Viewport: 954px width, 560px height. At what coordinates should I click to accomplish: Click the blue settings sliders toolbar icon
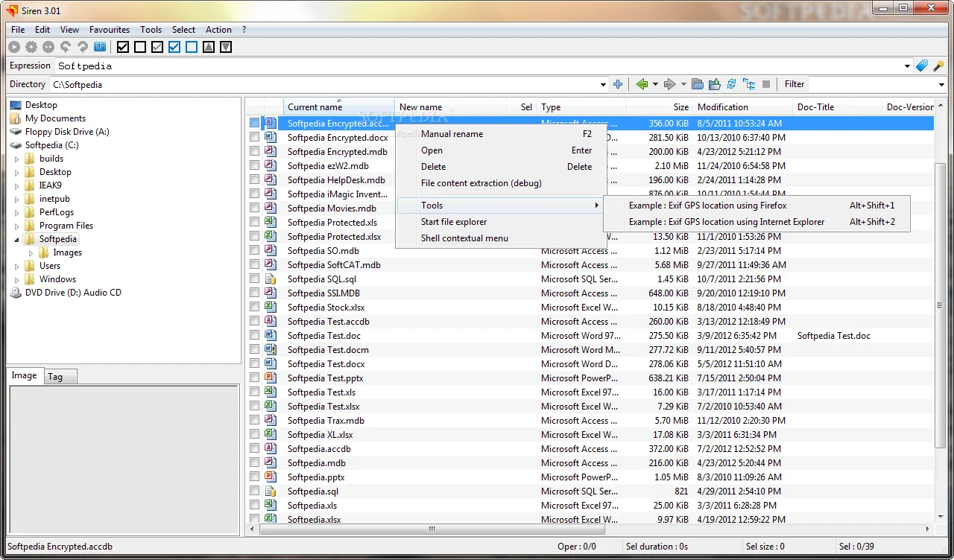(x=100, y=47)
